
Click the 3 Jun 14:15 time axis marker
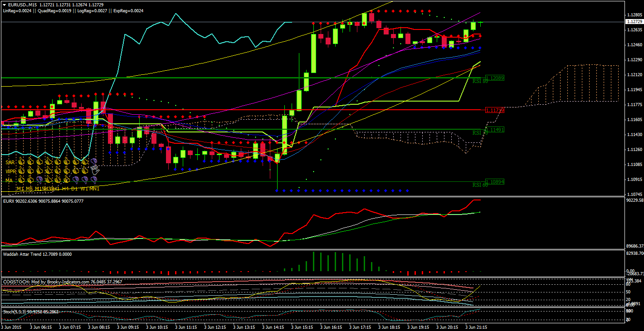pos(274,326)
